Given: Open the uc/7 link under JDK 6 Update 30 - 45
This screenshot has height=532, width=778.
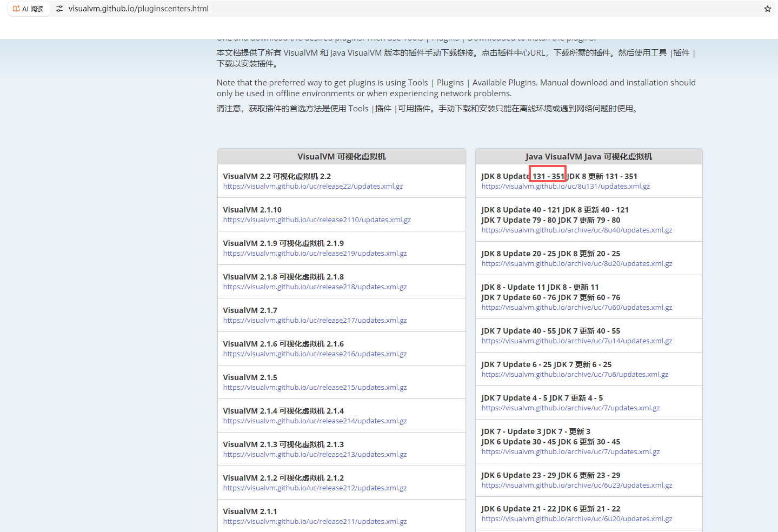Looking at the screenshot, I should [570, 452].
